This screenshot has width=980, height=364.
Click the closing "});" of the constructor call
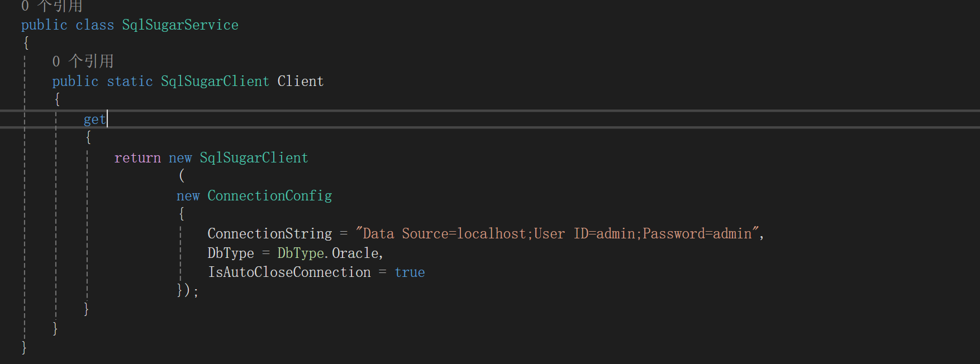pos(187,290)
